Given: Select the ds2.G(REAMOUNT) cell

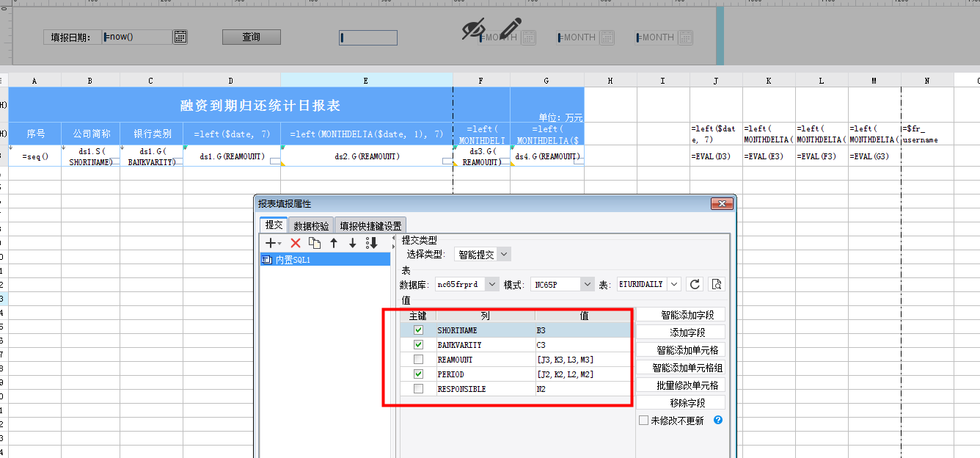Looking at the screenshot, I should [367, 156].
